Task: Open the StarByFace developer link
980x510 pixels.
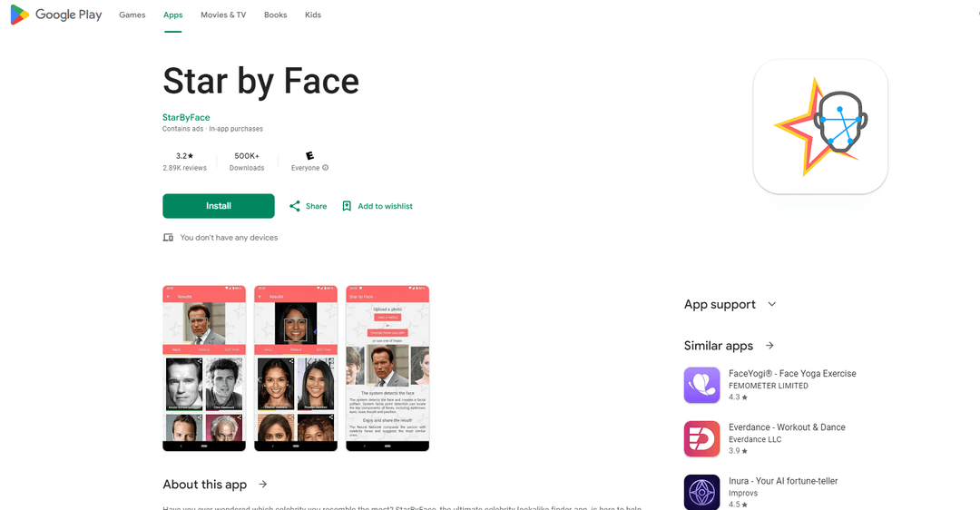Action: (x=186, y=117)
